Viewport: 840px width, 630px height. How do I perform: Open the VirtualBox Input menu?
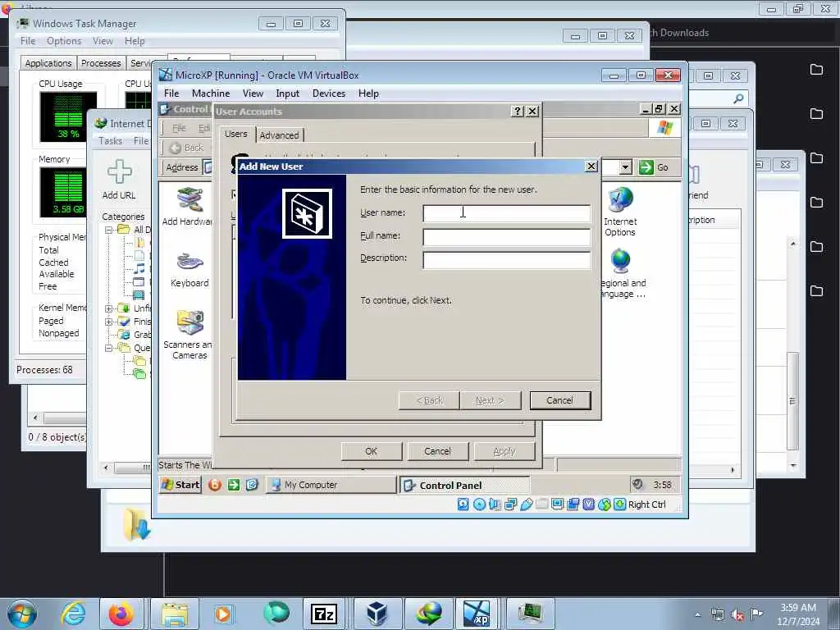pyautogui.click(x=288, y=94)
